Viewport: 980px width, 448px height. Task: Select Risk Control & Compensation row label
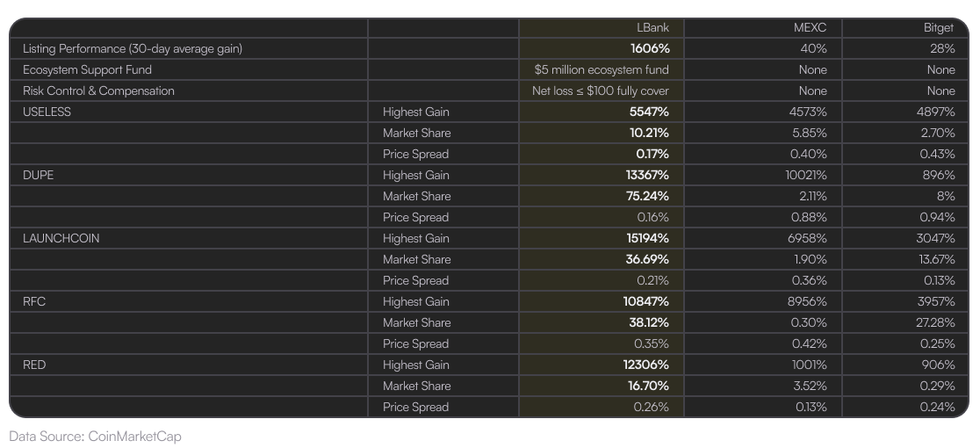[x=98, y=91]
